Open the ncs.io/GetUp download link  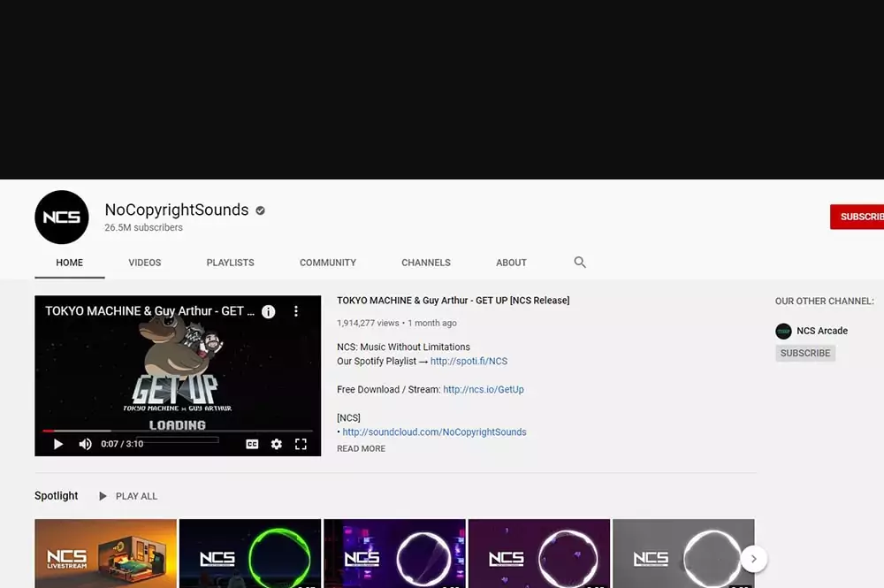[x=484, y=390]
